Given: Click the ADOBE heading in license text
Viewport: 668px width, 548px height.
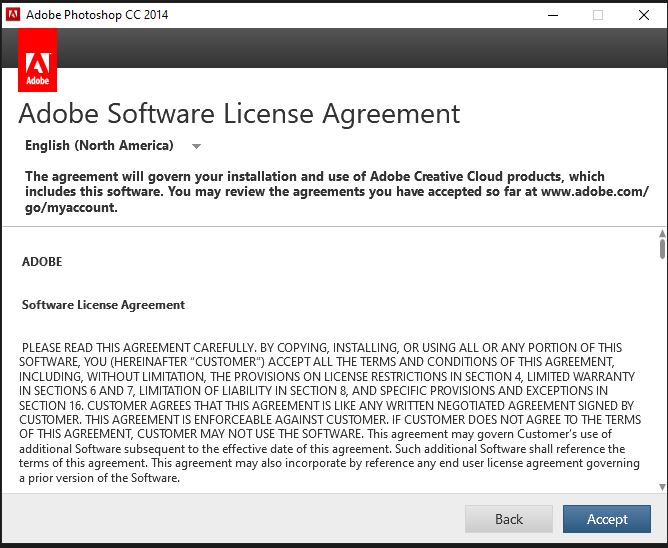Looking at the screenshot, I should click(42, 262).
